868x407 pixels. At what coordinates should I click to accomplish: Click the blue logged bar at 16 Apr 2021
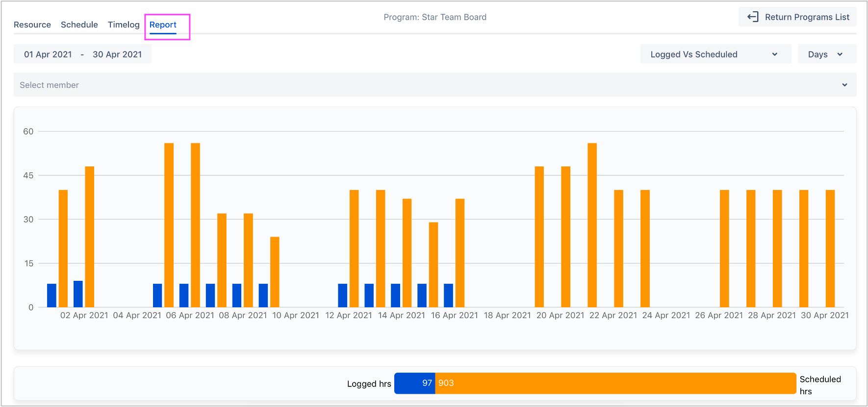click(x=448, y=296)
